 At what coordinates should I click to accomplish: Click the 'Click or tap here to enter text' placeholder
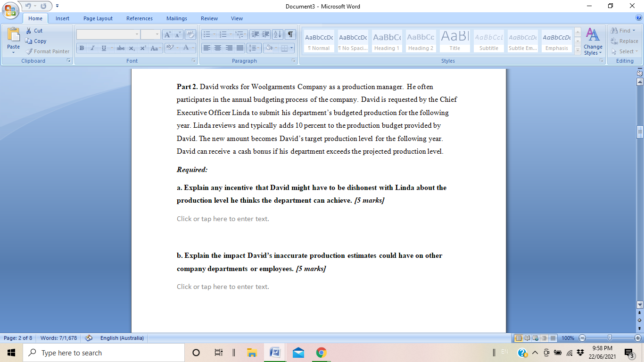click(222, 219)
